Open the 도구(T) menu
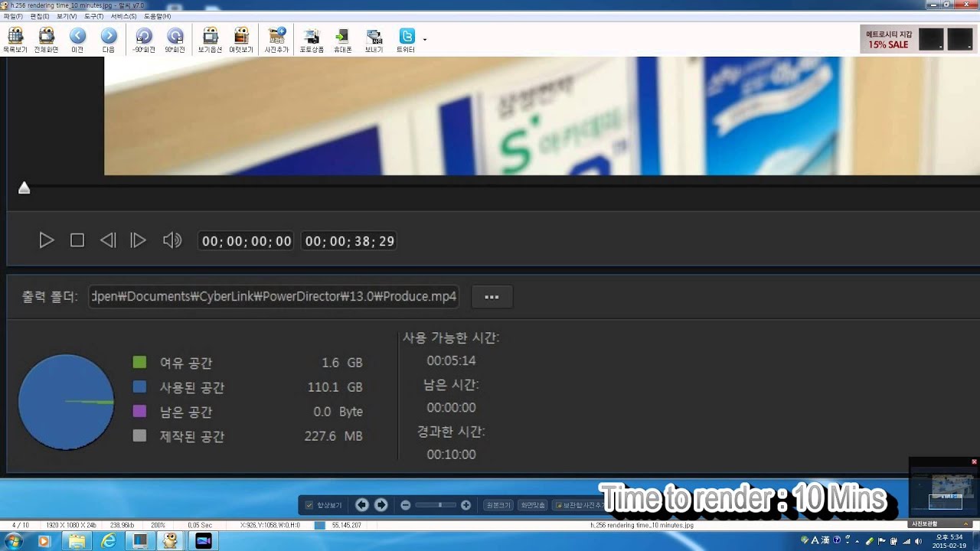980x551 pixels. pyautogui.click(x=94, y=16)
